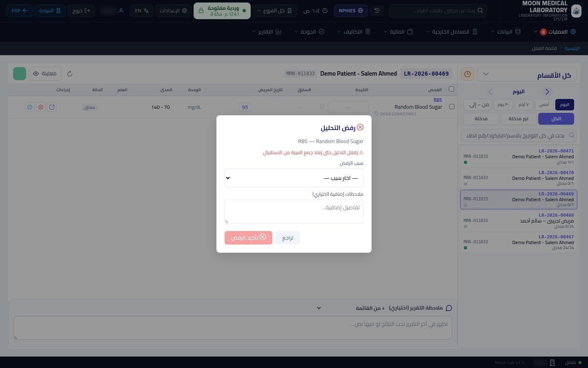Toggle the Random Blood Sugar row checkbox
588x368 pixels.
[x=452, y=107]
